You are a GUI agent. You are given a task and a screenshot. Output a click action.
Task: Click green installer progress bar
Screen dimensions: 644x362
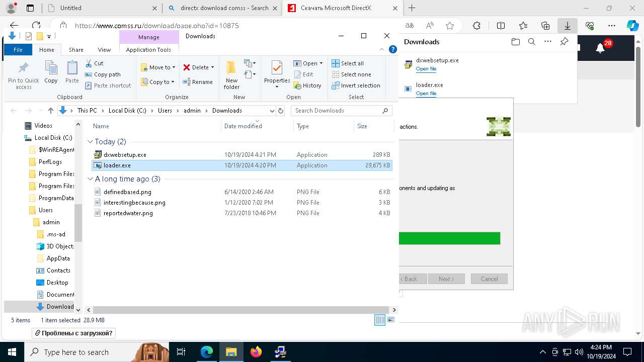pyautogui.click(x=449, y=238)
